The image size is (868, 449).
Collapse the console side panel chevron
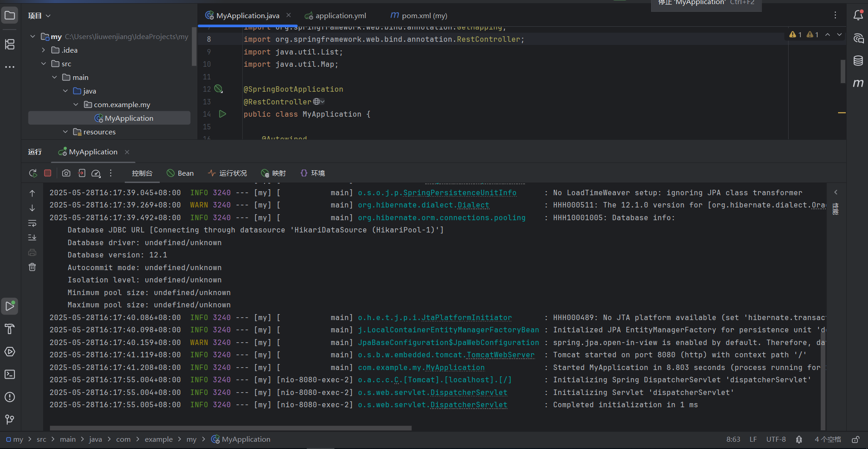836,192
